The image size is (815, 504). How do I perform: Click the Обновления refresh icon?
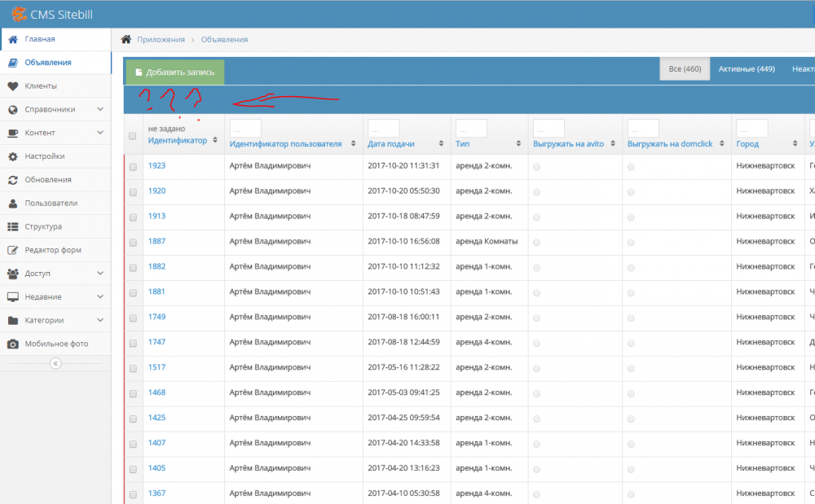pos(13,180)
